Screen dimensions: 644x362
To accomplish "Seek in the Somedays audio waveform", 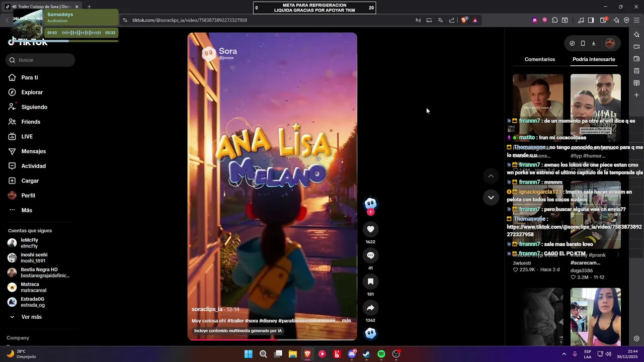I will click(82, 33).
